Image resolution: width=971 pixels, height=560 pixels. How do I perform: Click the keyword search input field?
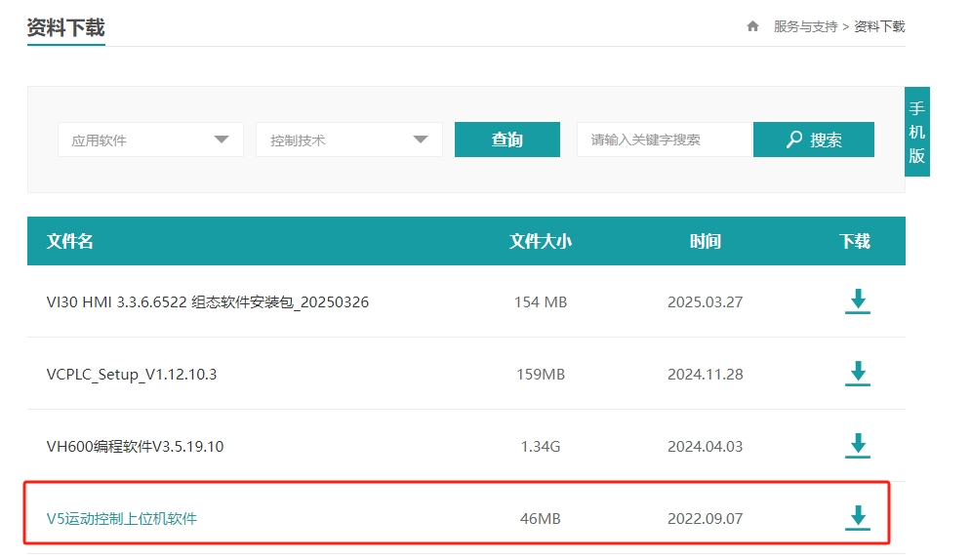tap(665, 140)
